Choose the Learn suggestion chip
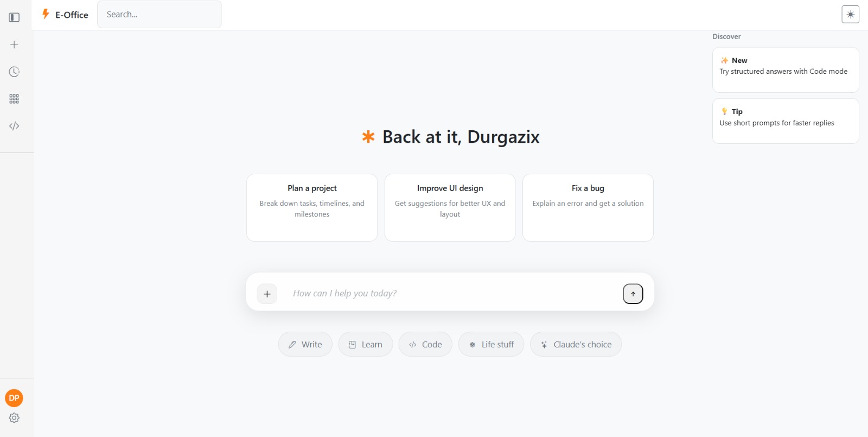The width and height of the screenshot is (868, 437). click(366, 344)
